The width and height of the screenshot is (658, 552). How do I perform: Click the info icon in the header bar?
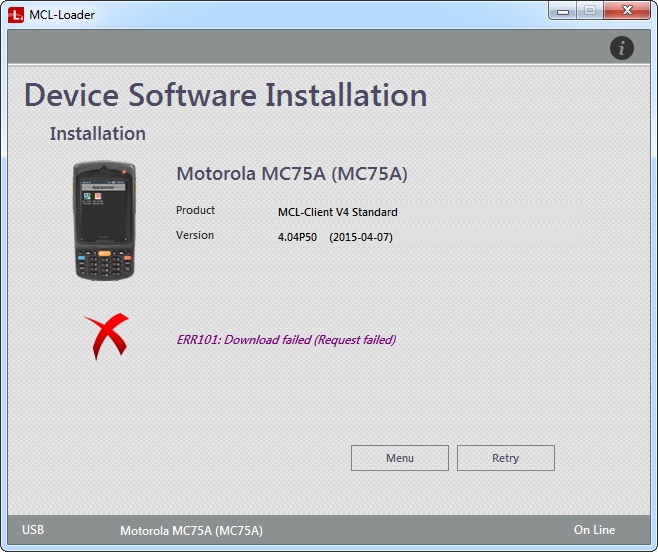tap(621, 48)
